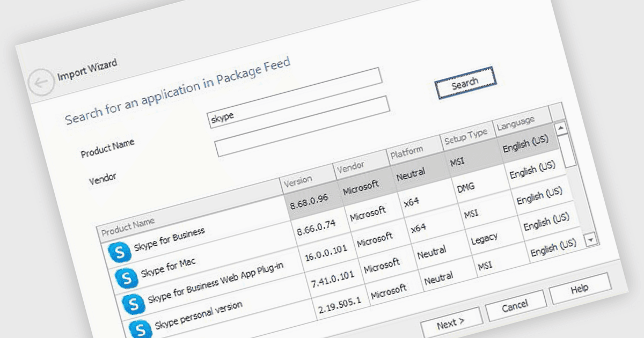This screenshot has height=338, width=644.
Task: Click Microsoft in the 16.0.0.101 row
Action: click(375, 240)
